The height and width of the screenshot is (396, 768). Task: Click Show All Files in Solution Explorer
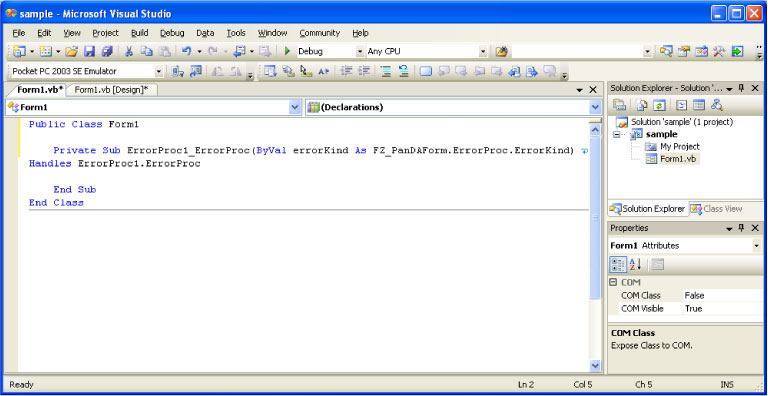click(x=642, y=105)
